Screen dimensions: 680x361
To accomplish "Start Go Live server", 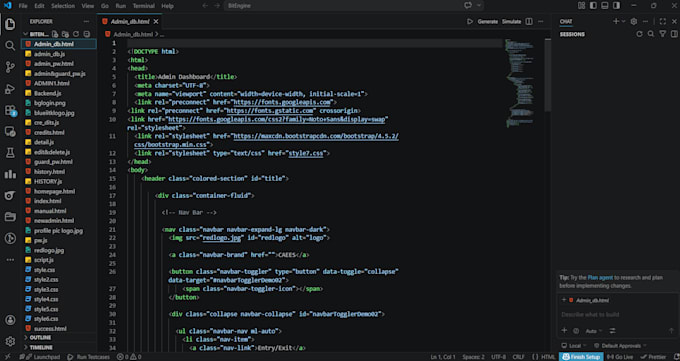I will 620,357.
